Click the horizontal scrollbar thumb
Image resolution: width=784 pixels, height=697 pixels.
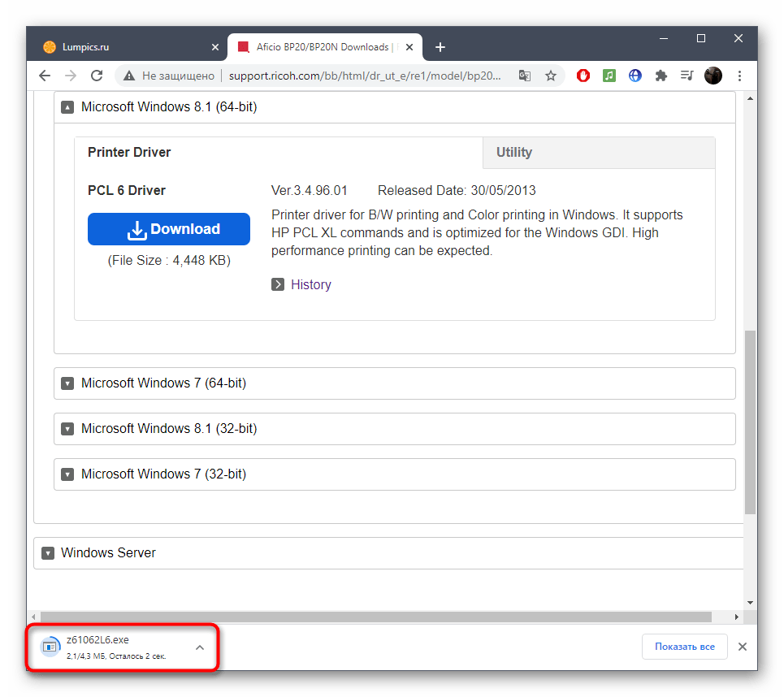click(x=376, y=617)
